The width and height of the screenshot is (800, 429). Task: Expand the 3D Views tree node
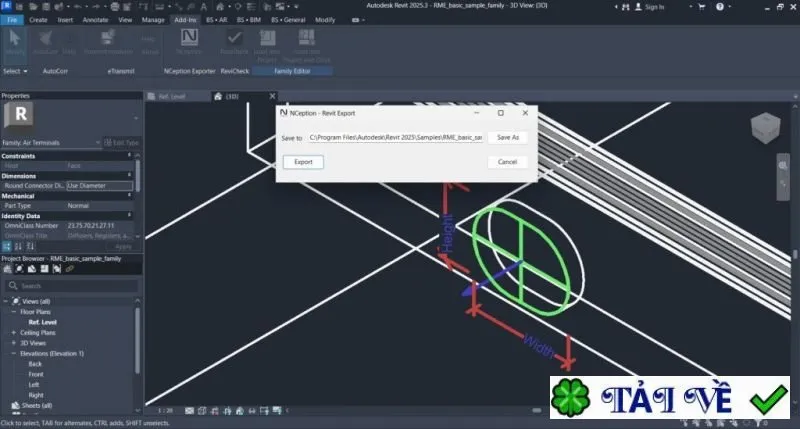14,343
